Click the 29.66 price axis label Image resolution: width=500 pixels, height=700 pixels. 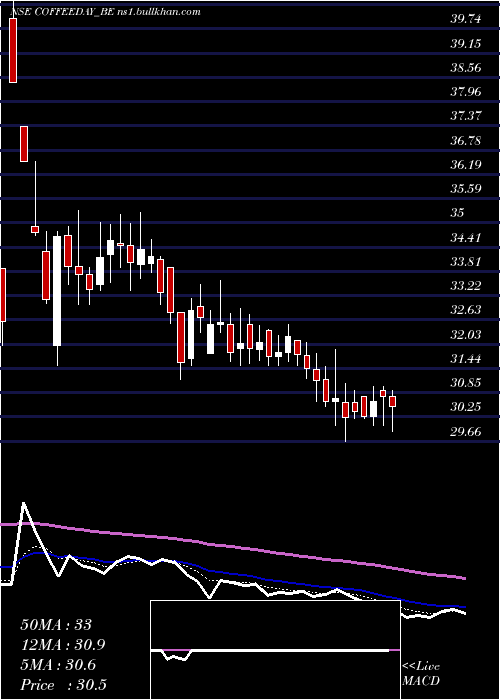(x=466, y=431)
